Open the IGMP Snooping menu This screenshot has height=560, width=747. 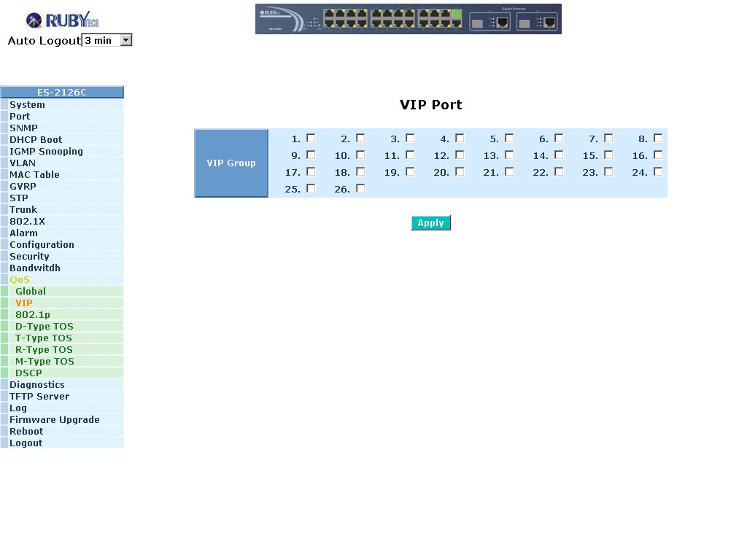click(46, 151)
